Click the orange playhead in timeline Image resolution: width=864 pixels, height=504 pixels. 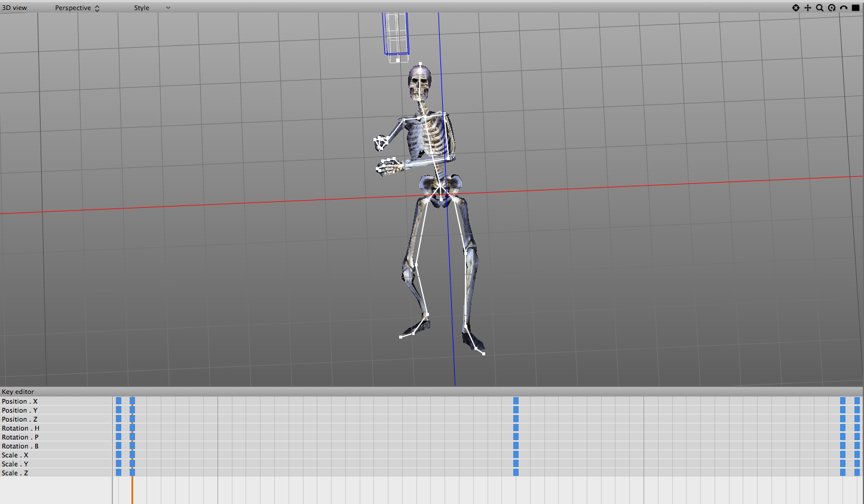click(x=132, y=490)
